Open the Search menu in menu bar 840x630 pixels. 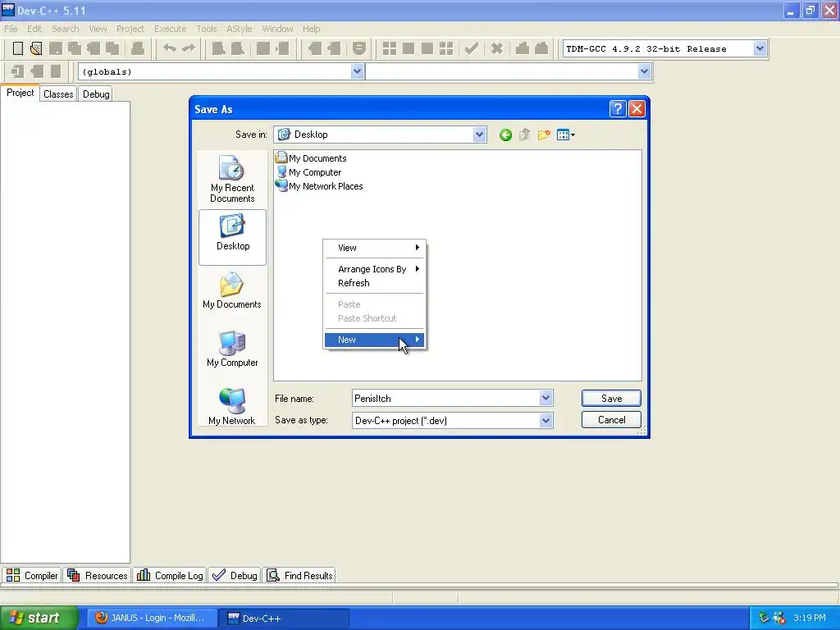(x=66, y=29)
